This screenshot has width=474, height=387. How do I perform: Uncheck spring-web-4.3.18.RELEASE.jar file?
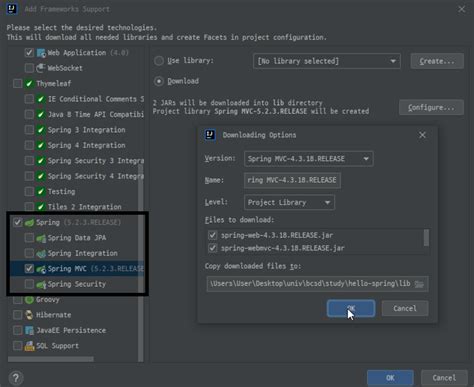[213, 235]
